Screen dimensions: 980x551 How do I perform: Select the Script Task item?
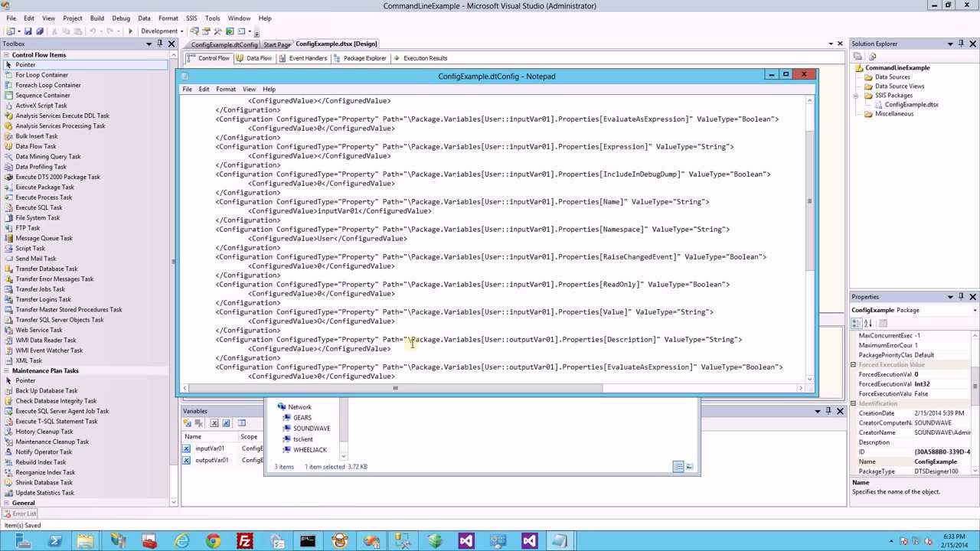pyautogui.click(x=84, y=249)
